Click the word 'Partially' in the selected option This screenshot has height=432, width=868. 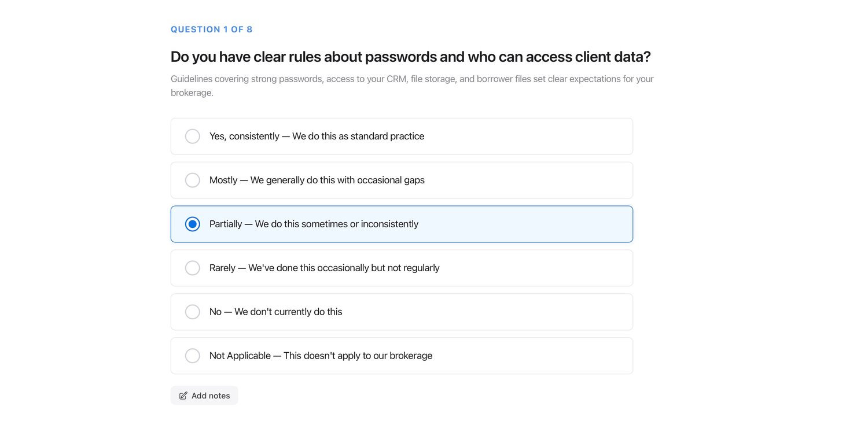click(x=226, y=224)
